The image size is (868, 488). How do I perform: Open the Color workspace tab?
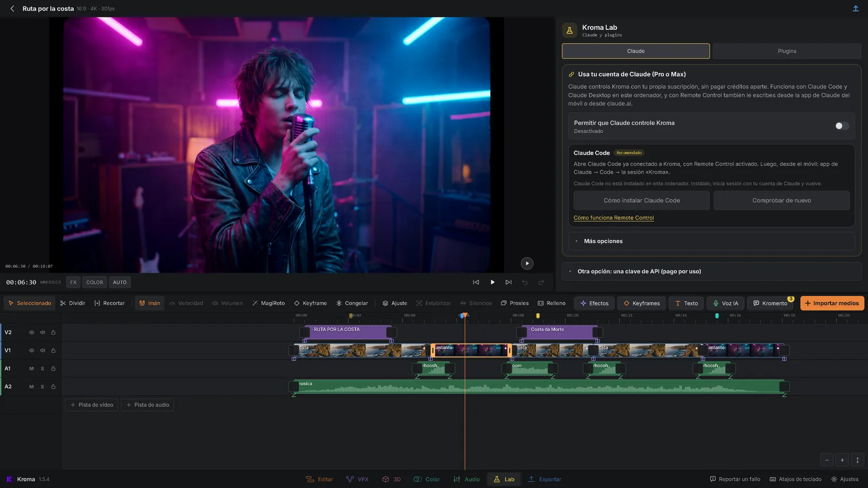point(427,479)
